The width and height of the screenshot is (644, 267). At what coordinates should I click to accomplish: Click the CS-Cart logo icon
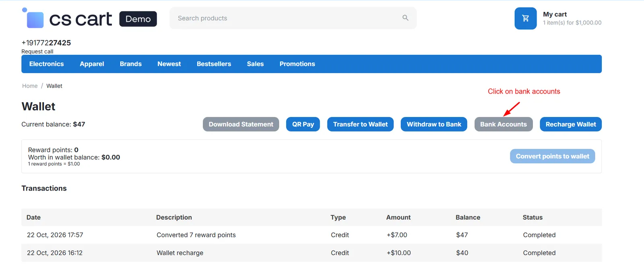click(33, 18)
